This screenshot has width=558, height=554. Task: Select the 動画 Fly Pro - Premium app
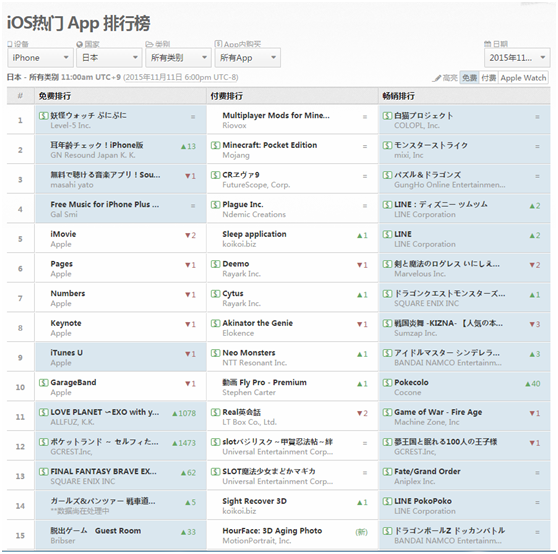pyautogui.click(x=264, y=382)
